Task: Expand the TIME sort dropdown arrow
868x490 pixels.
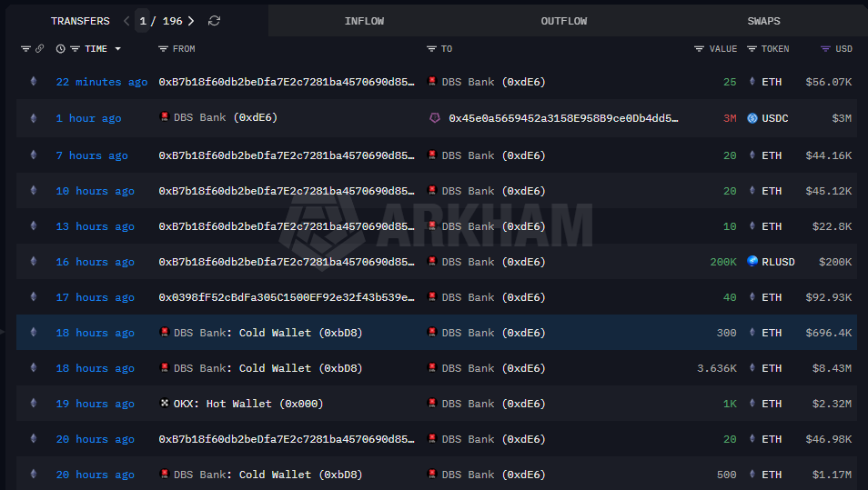Action: 118,49
